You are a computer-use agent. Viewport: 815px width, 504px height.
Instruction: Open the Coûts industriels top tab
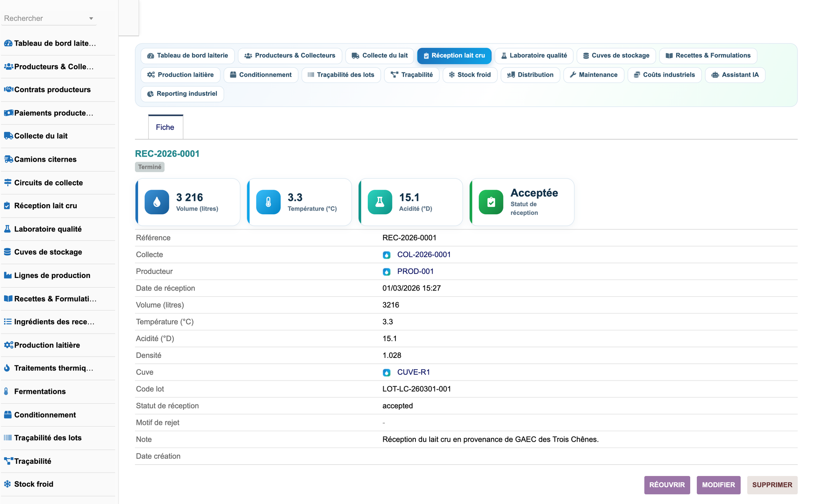tap(664, 75)
